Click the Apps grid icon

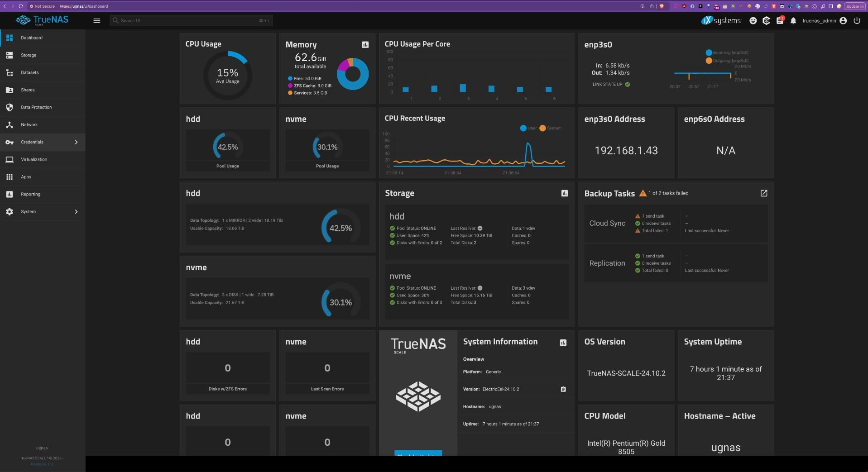click(x=10, y=177)
